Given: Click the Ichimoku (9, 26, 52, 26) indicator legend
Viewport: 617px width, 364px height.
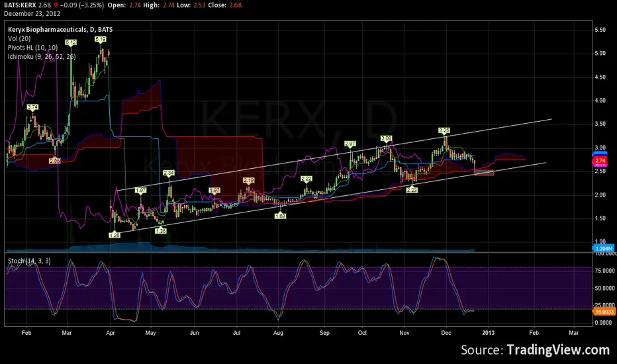Looking at the screenshot, I should click(x=42, y=57).
